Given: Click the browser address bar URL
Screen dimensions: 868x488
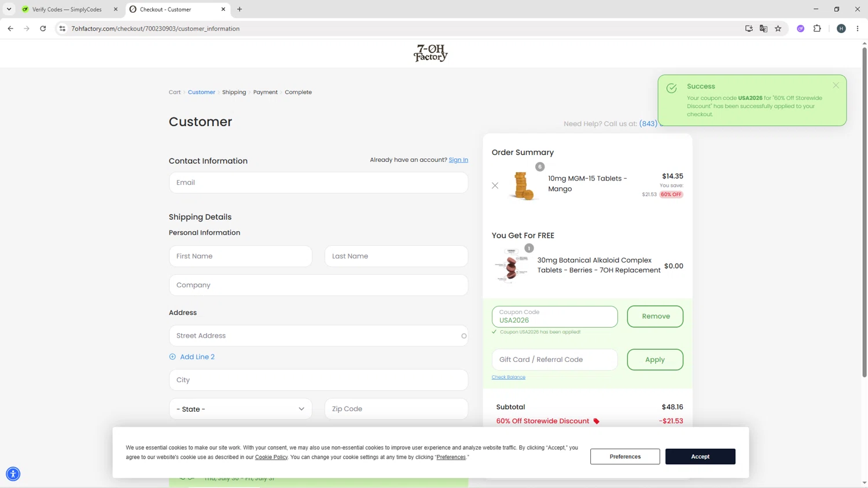Looking at the screenshot, I should (x=156, y=28).
